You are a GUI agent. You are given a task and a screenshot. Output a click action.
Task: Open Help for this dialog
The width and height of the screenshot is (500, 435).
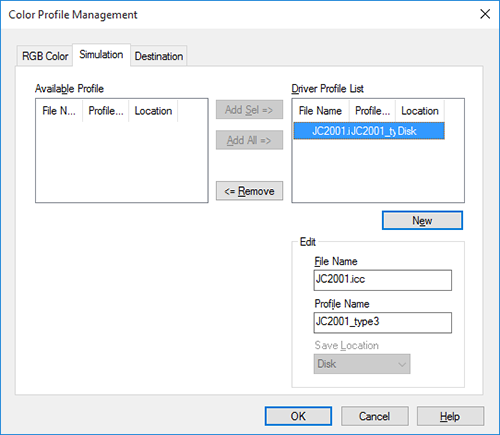pos(450,416)
